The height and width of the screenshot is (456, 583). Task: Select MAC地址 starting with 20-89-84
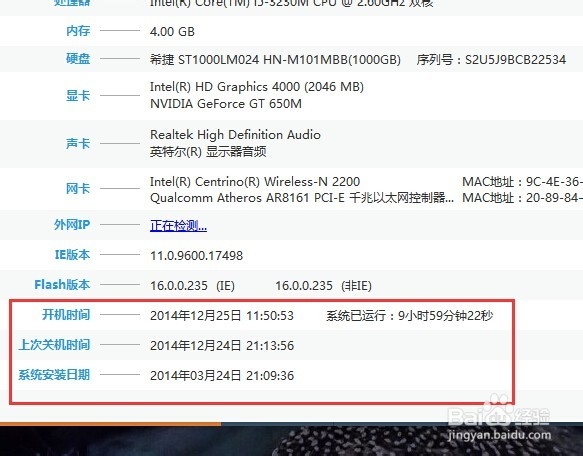(x=522, y=198)
